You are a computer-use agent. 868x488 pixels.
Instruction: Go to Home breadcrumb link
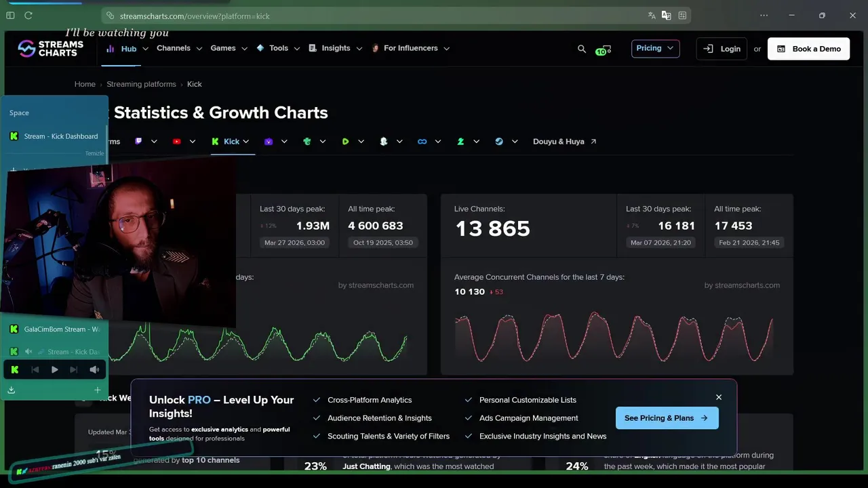pos(85,84)
